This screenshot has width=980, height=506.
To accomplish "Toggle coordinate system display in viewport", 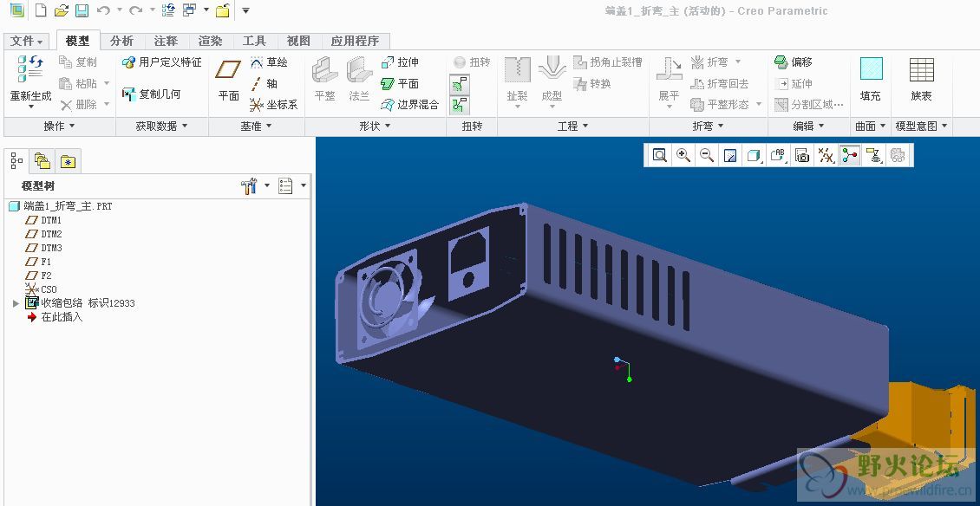I will [846, 155].
